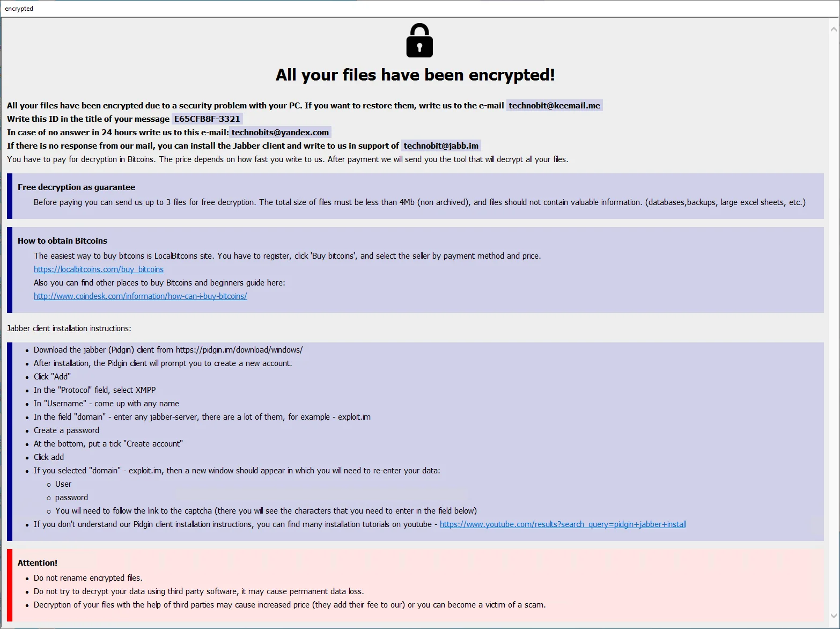Click the "encrypted" window title

pos(19,9)
